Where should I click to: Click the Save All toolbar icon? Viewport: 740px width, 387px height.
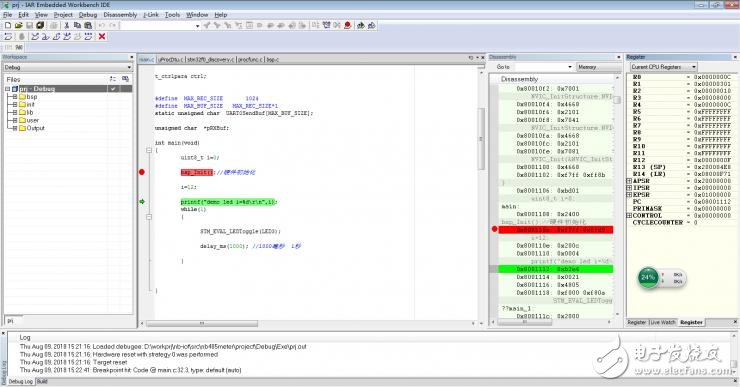coord(40,25)
